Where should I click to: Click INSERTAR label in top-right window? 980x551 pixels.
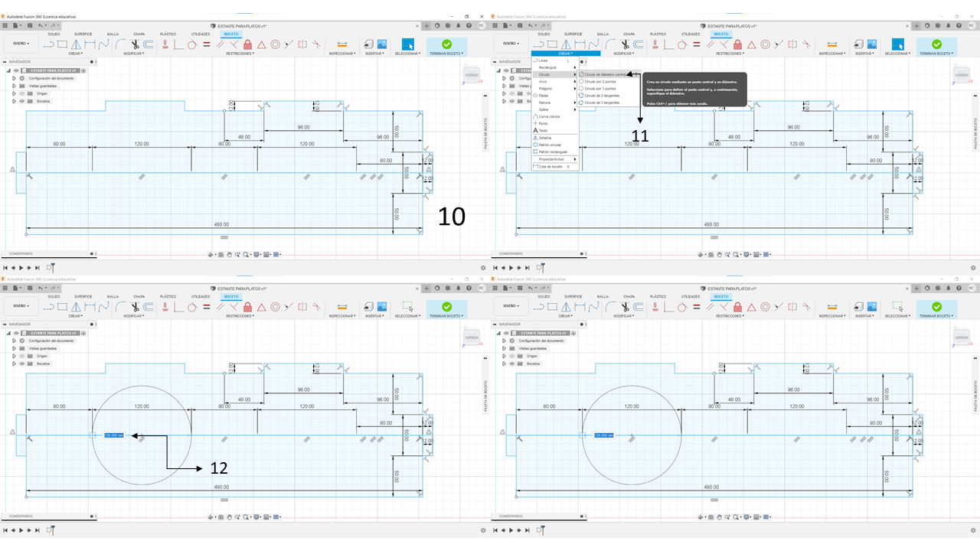click(864, 54)
